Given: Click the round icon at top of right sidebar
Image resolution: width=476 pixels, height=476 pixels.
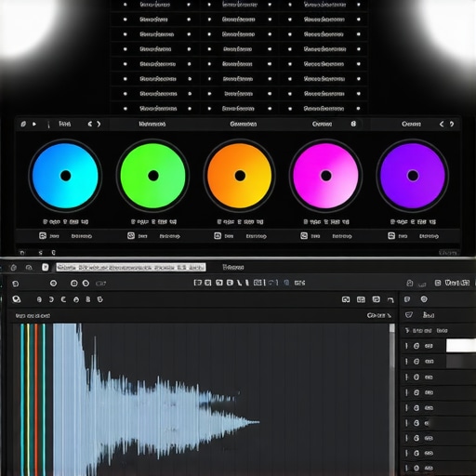Looking at the screenshot, I should tap(424, 299).
